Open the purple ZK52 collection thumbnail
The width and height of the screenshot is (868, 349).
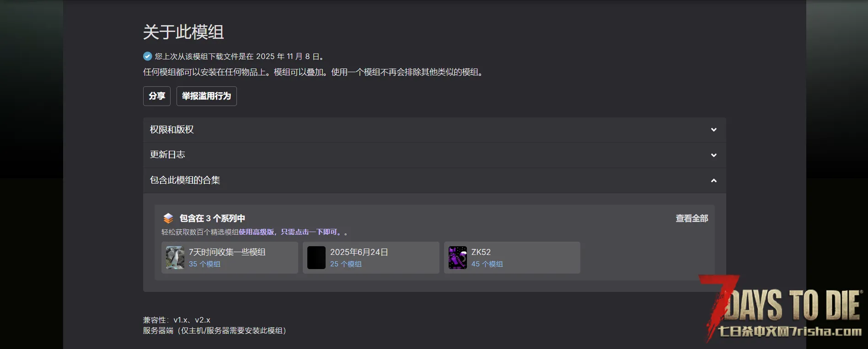[x=458, y=258]
